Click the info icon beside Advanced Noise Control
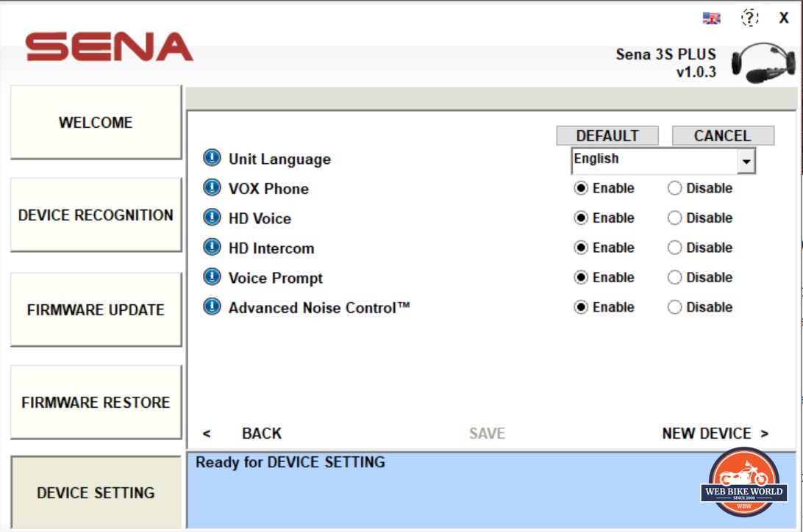 212,307
